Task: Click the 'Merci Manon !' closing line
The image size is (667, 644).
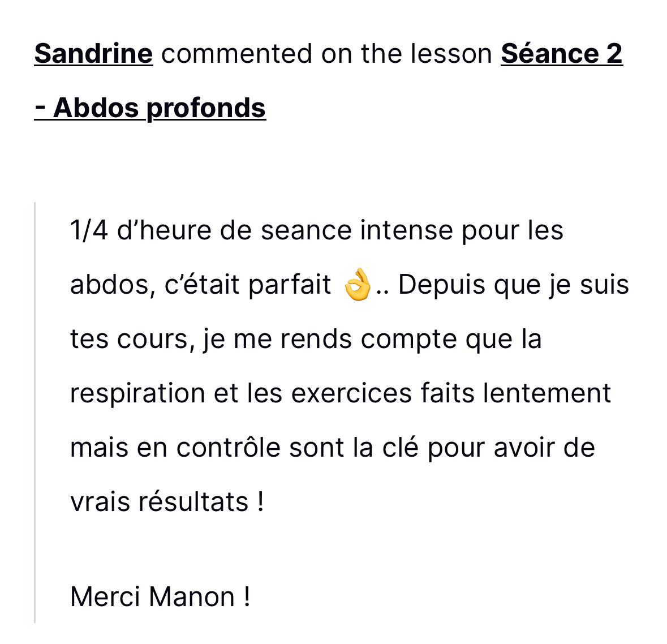Action: point(160,596)
